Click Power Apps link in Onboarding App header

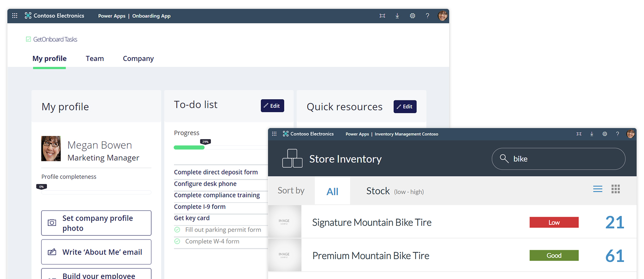click(x=112, y=16)
